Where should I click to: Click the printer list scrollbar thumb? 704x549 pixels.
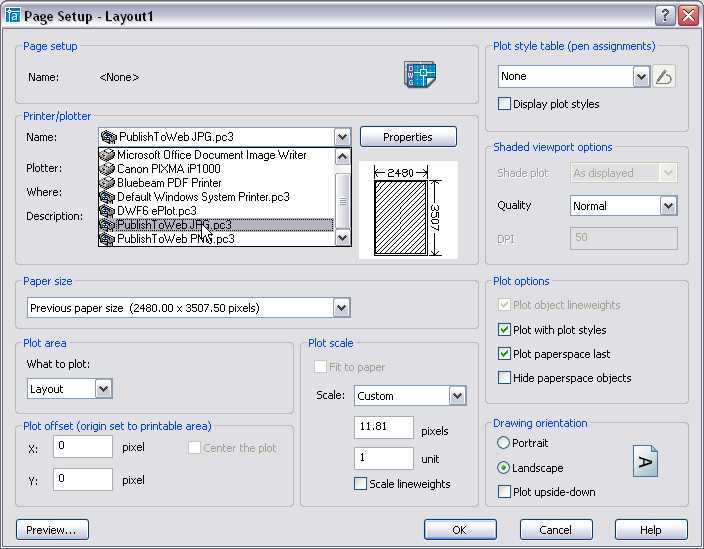click(x=343, y=201)
